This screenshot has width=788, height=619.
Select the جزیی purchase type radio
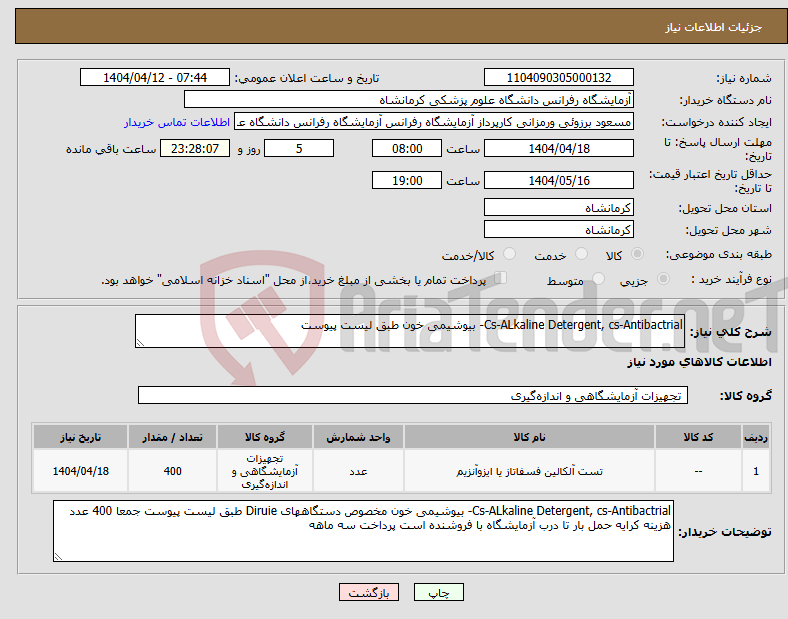coord(663,279)
